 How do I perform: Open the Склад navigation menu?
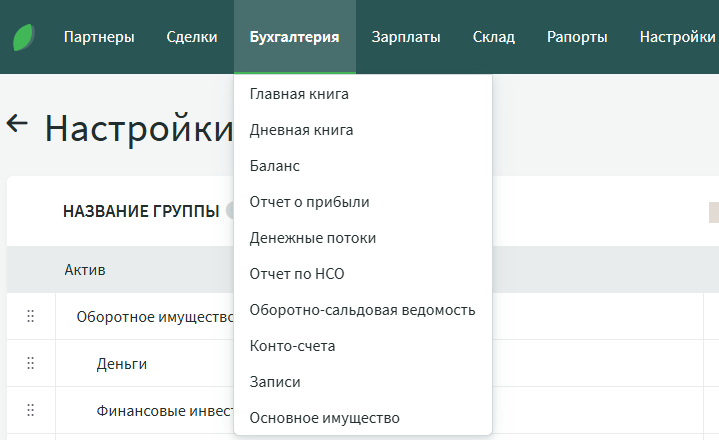click(x=493, y=37)
